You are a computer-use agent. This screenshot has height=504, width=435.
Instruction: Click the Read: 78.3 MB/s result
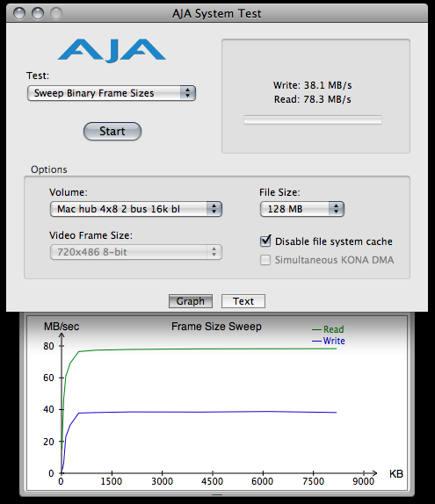point(313,99)
